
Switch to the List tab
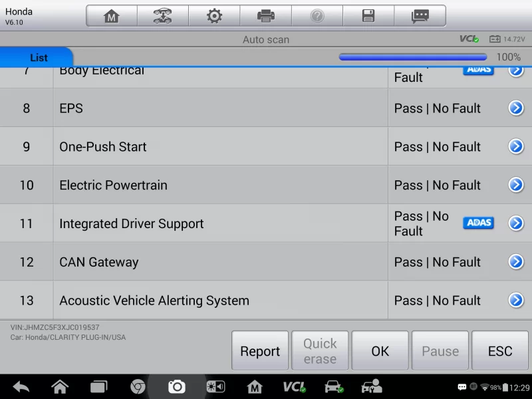(x=39, y=58)
